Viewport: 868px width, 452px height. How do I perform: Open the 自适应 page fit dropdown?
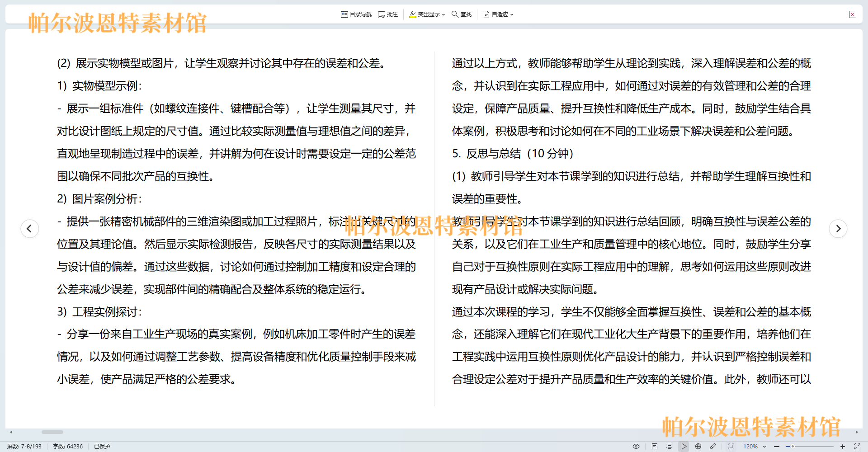click(x=498, y=14)
